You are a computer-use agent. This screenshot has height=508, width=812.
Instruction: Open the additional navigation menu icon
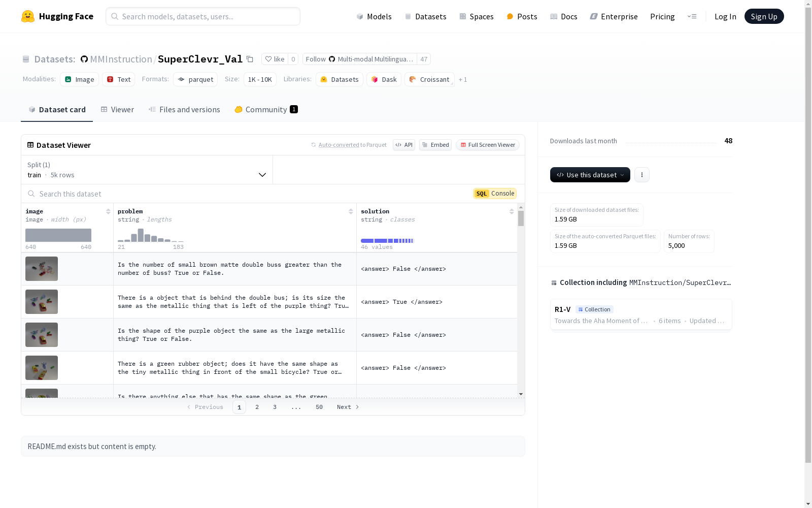692,16
